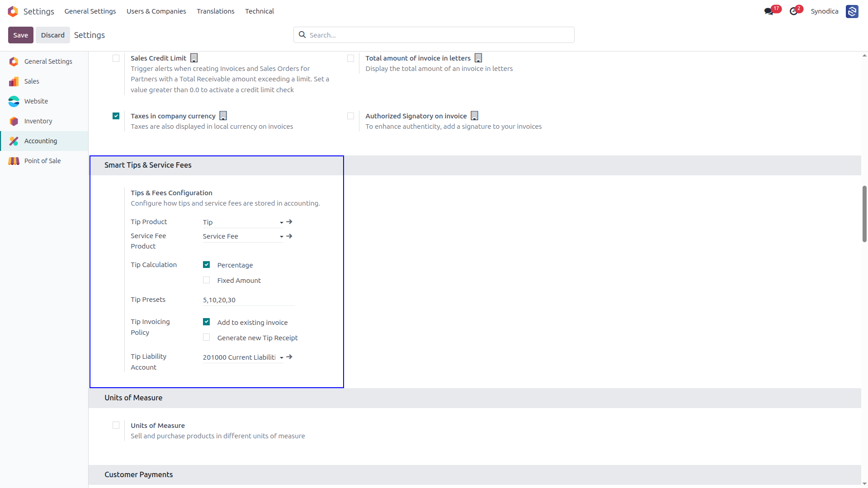The width and height of the screenshot is (868, 488).
Task: Click the Settings app title
Action: click(39, 11)
